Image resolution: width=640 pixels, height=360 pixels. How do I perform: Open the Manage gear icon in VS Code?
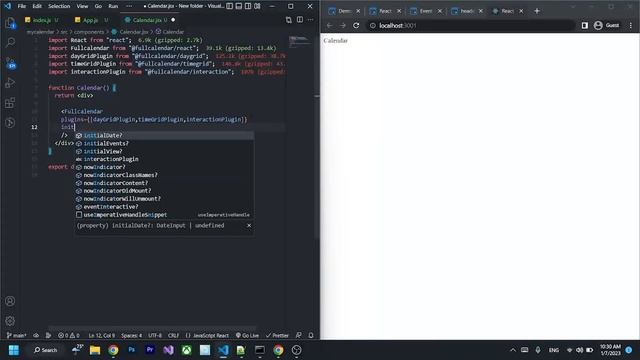tap(10, 321)
